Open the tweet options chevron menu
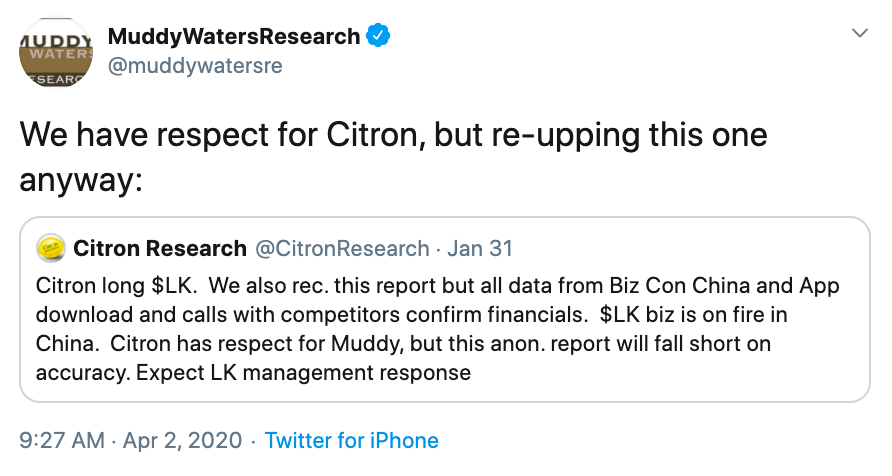This screenshot has height=476, width=892. (x=858, y=34)
